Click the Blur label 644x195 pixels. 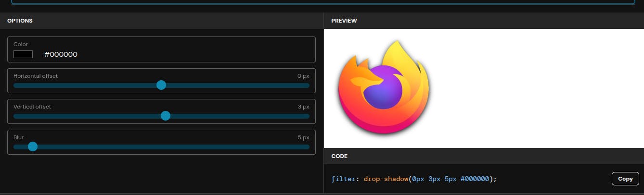(18, 137)
